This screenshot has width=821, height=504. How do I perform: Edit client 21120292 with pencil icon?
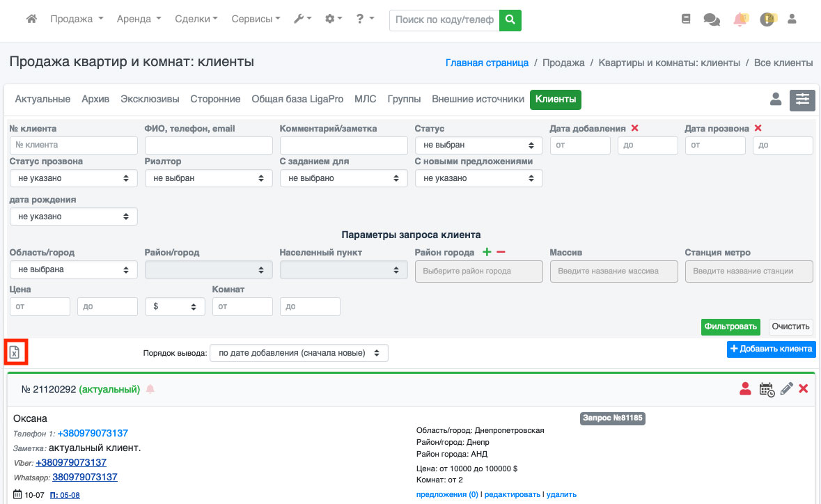786,389
